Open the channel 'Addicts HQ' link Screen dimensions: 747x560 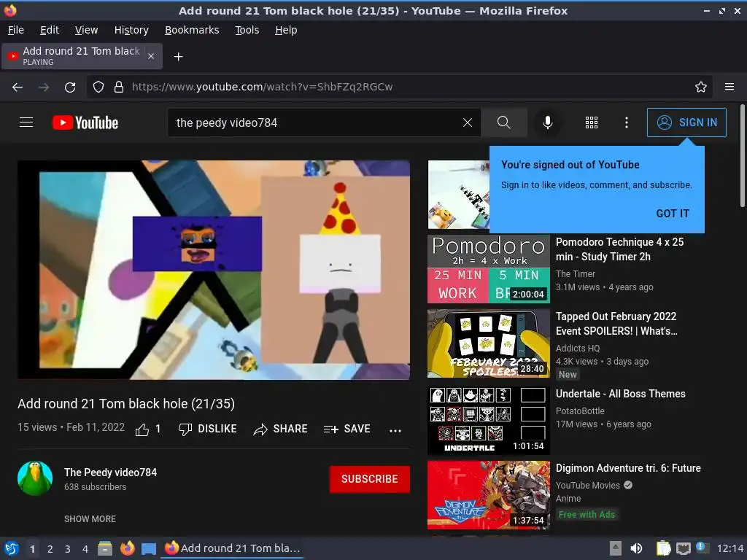point(578,348)
